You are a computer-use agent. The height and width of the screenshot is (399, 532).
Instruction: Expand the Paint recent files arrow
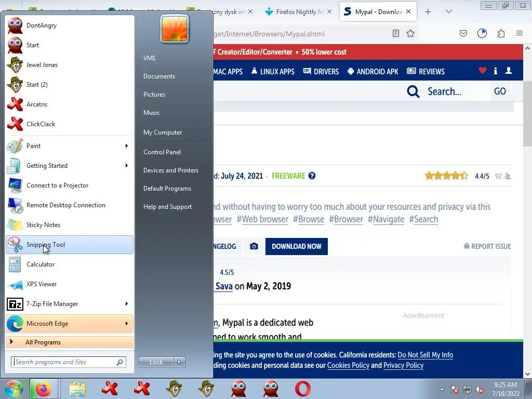pyautogui.click(x=127, y=146)
